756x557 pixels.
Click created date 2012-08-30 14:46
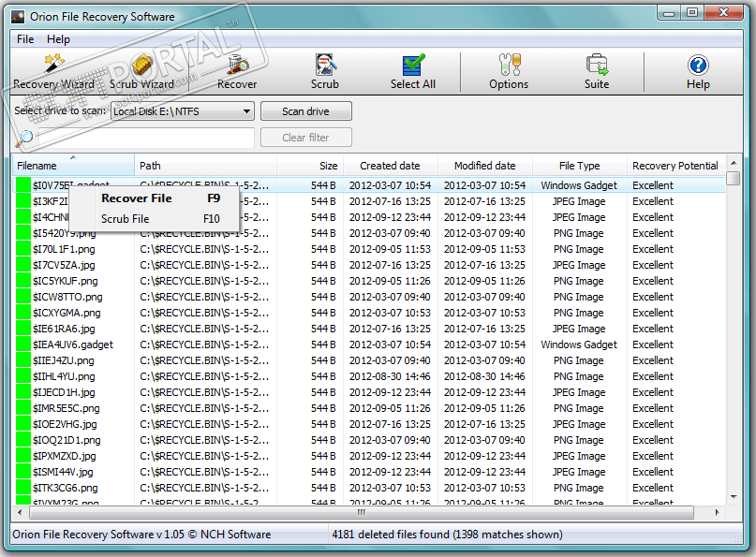tap(390, 376)
